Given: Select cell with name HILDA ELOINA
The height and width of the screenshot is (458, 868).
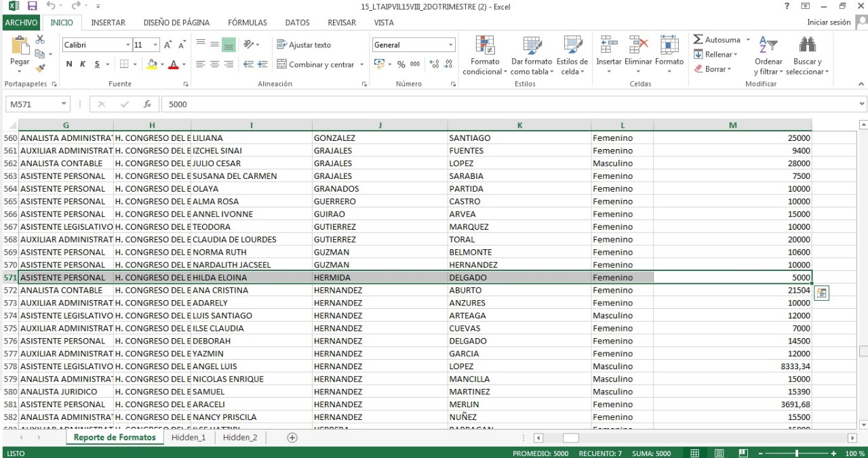Looking at the screenshot, I should point(251,278).
